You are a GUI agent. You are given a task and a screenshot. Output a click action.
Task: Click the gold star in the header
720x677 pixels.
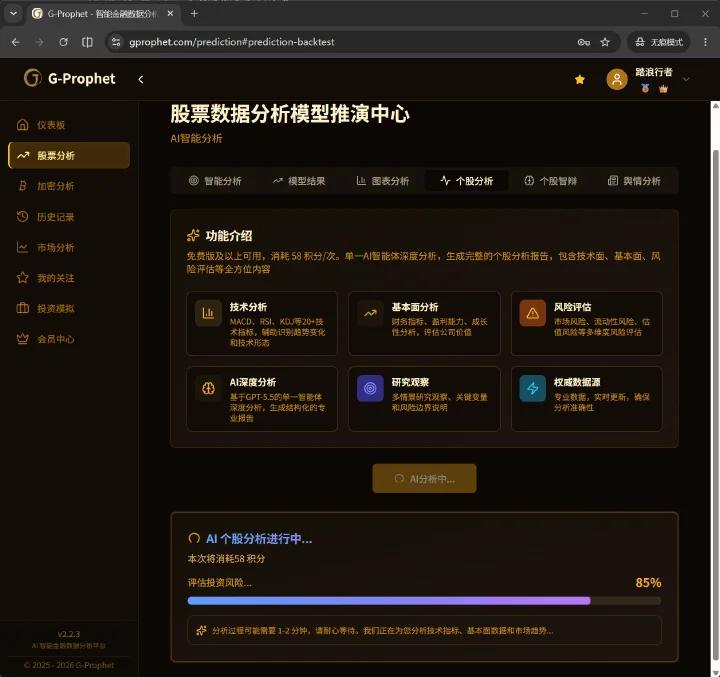pyautogui.click(x=579, y=79)
